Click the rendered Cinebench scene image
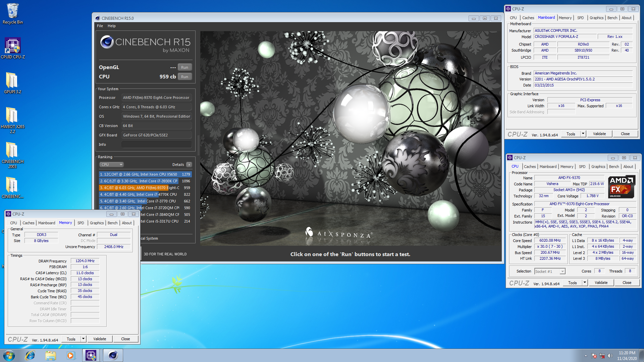 click(350, 138)
